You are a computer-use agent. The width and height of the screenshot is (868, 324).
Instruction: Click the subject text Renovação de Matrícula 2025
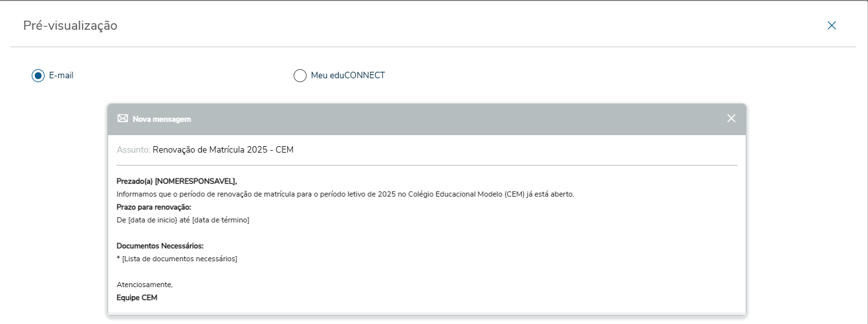pos(223,150)
